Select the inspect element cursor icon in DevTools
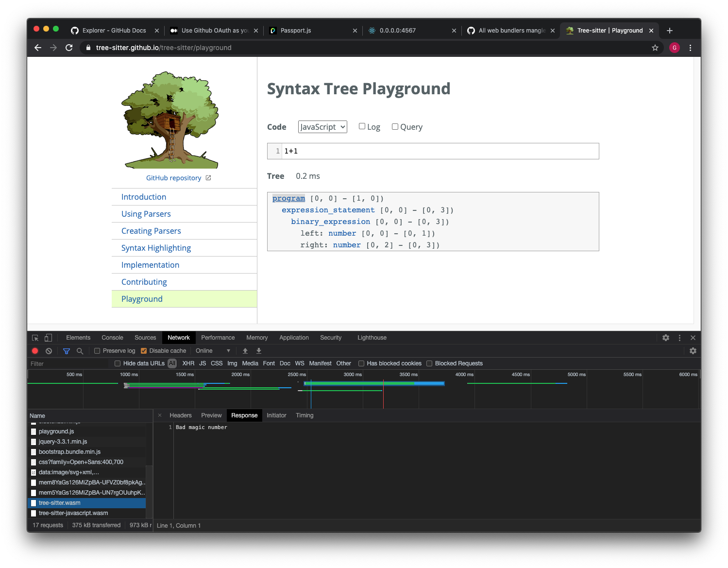 pyautogui.click(x=34, y=337)
